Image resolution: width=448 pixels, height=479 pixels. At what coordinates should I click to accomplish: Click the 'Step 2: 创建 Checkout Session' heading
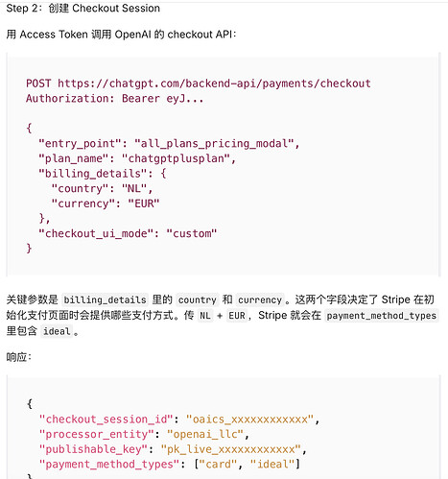pos(83,9)
